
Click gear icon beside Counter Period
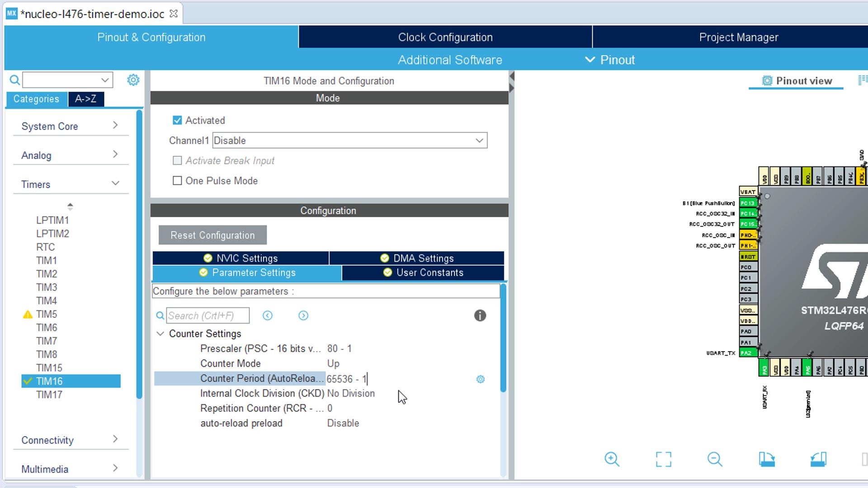[x=480, y=379]
